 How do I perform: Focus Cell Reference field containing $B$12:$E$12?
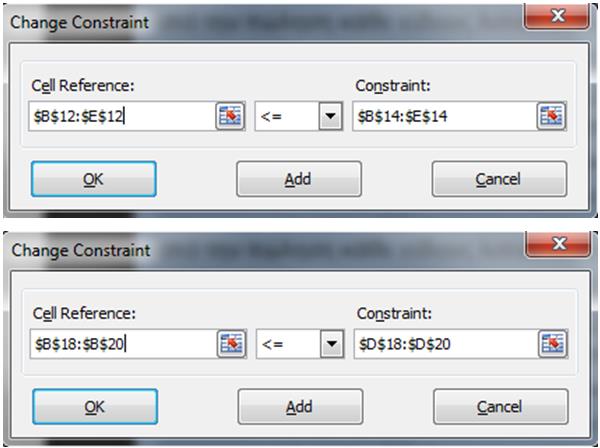(x=122, y=116)
